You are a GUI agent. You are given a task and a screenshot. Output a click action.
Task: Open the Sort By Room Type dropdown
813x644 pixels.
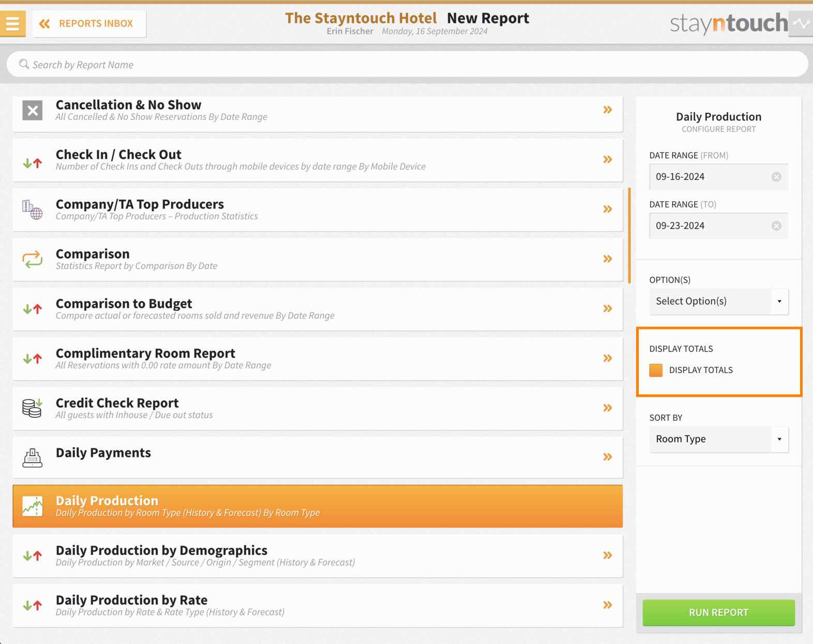coord(718,439)
